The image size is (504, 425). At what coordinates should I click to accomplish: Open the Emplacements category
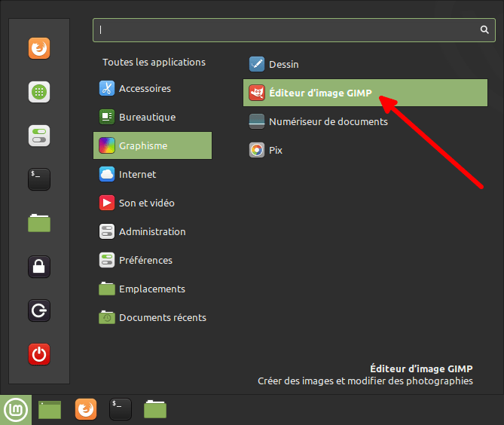(x=152, y=289)
